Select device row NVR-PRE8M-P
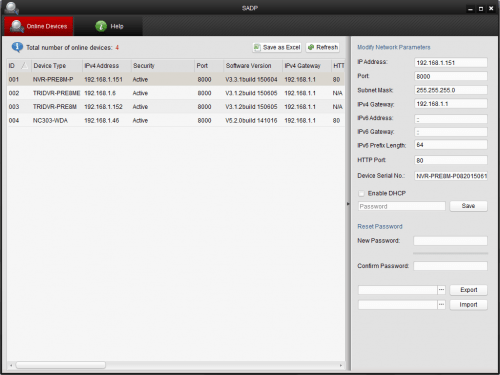 coord(176,79)
